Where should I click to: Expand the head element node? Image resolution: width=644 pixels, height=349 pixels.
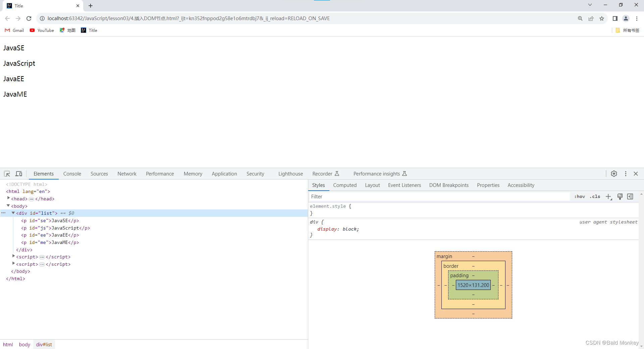pyautogui.click(x=8, y=198)
